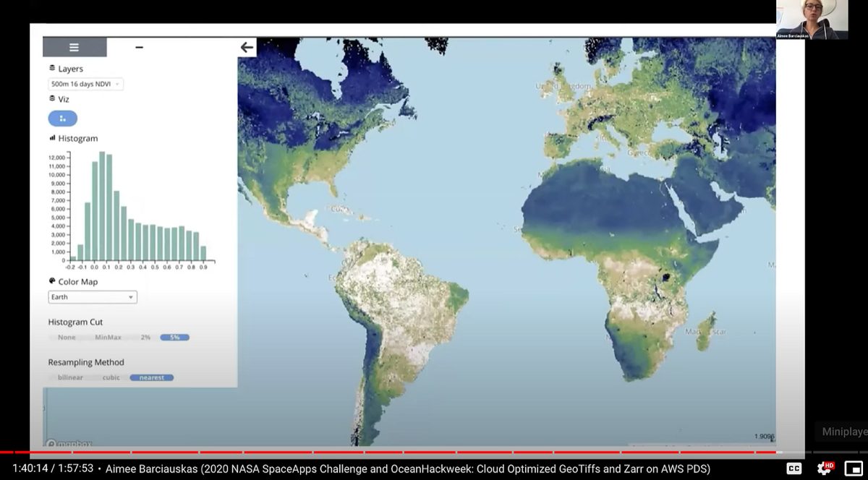Select the 2% histogram cut option
Screen dimensions: 868x480
145,338
